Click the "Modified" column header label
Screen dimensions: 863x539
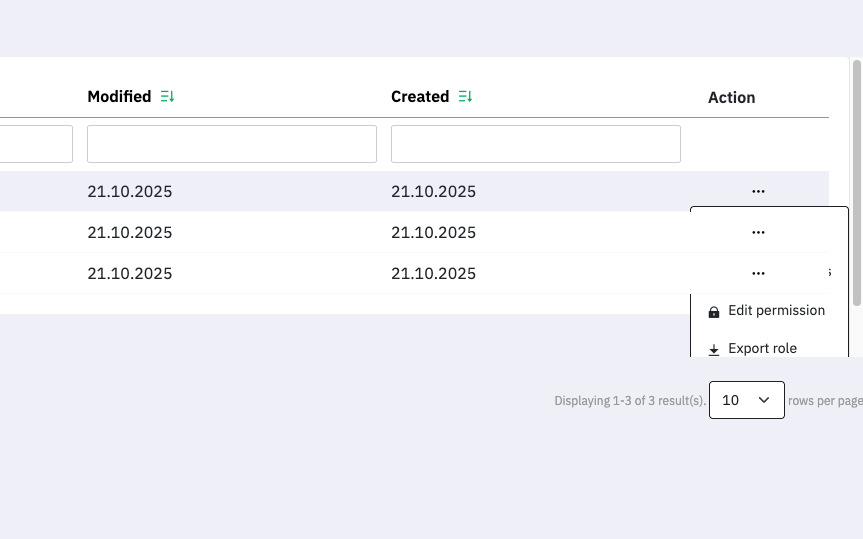coord(119,97)
